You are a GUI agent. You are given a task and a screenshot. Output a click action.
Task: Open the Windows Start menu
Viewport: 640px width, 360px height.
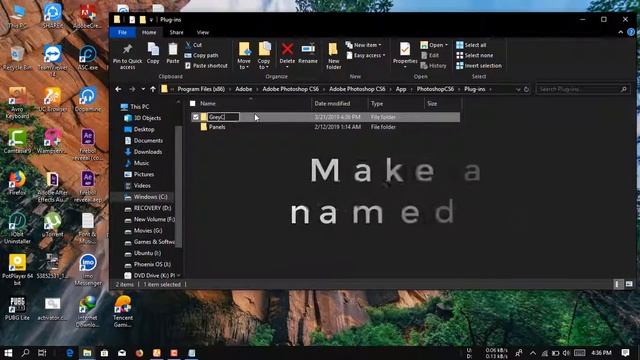coord(8,353)
